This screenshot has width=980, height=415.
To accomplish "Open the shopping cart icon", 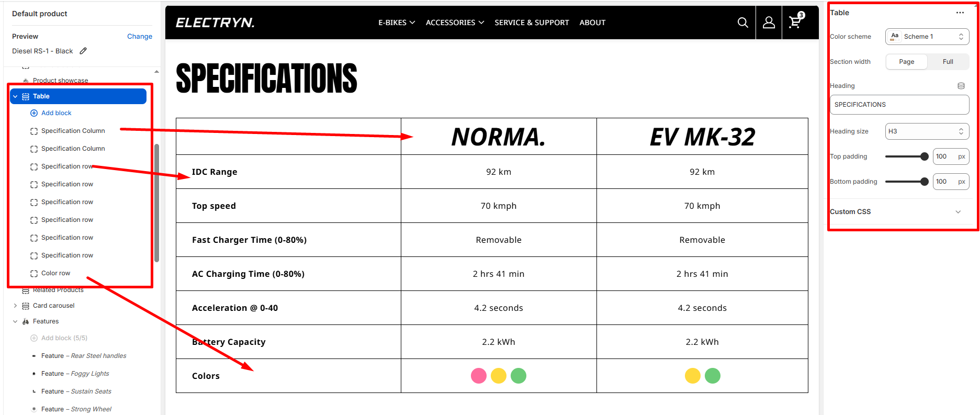I will point(795,23).
